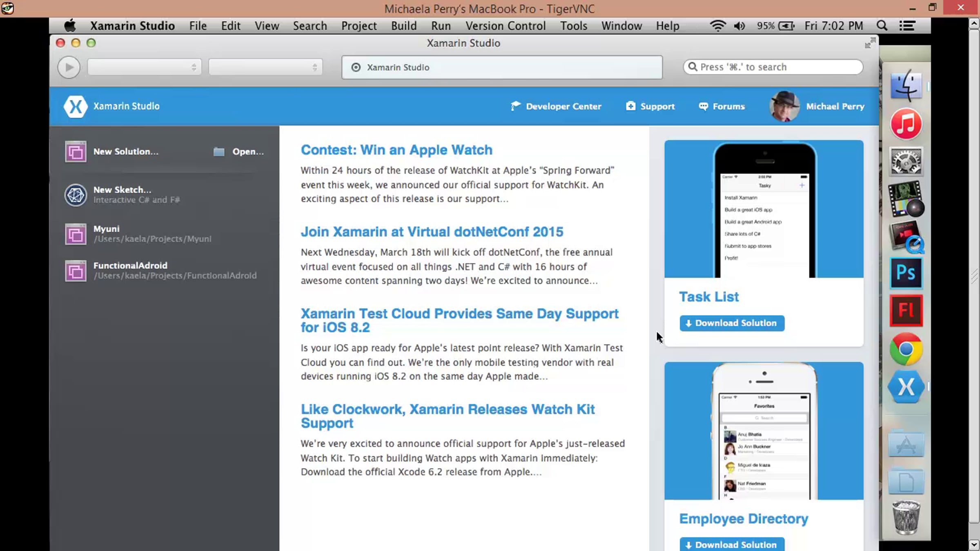Click the Wi-Fi status icon in menu bar
This screenshot has height=551, width=980.
pyautogui.click(x=717, y=26)
